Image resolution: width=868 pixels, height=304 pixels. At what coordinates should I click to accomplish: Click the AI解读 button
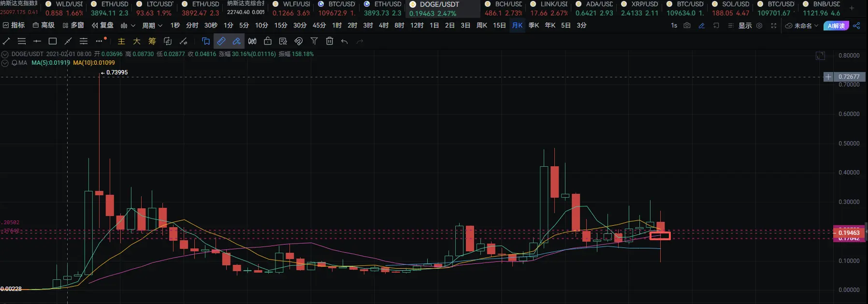click(x=836, y=26)
